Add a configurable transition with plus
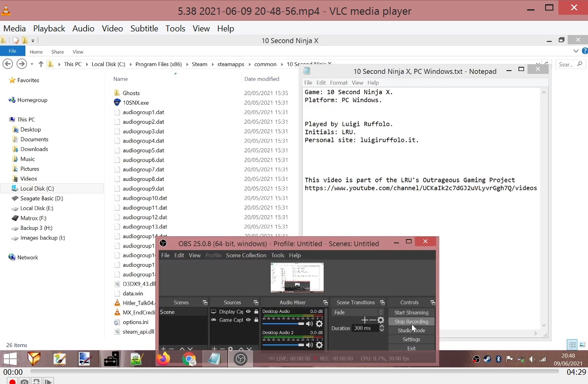 pos(364,320)
